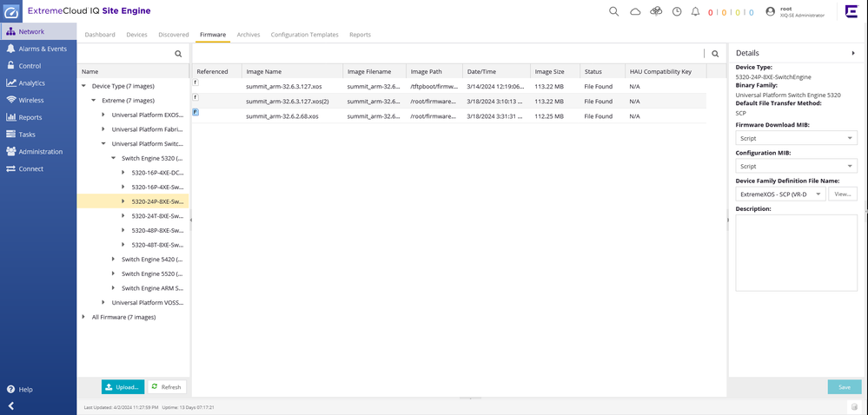This screenshot has height=415, width=868.
Task: Click the clock history icon in header
Action: [677, 11]
